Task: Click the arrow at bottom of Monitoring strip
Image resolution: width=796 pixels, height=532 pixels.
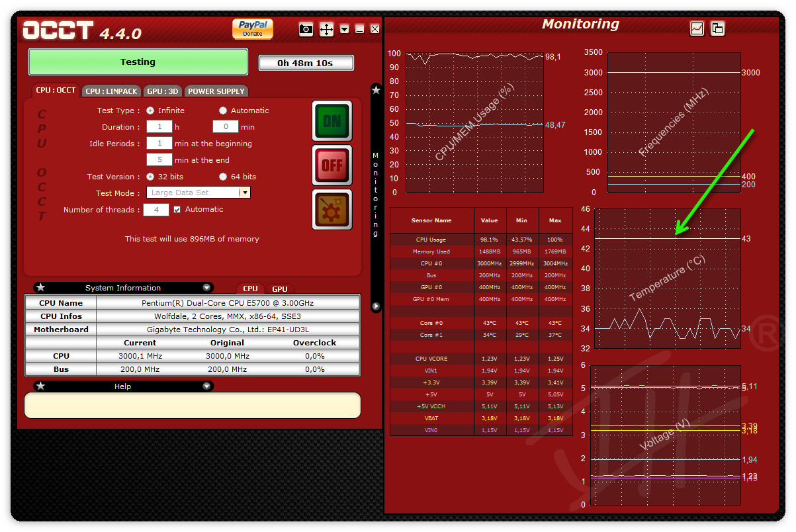Action: pyautogui.click(x=376, y=306)
